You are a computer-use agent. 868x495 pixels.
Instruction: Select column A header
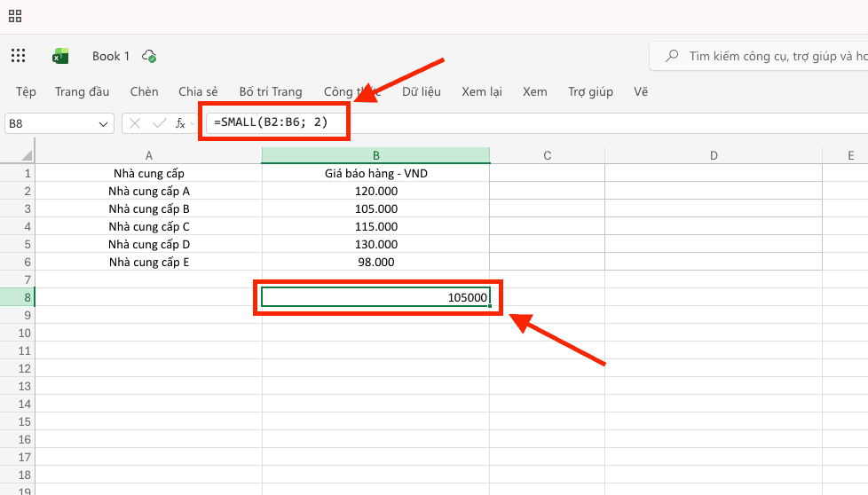(148, 155)
